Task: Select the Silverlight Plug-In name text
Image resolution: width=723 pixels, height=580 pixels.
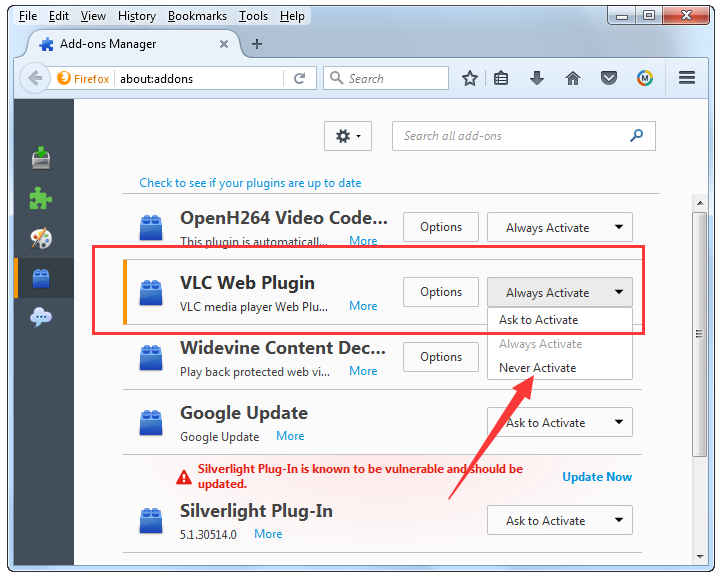Action: coord(256,511)
